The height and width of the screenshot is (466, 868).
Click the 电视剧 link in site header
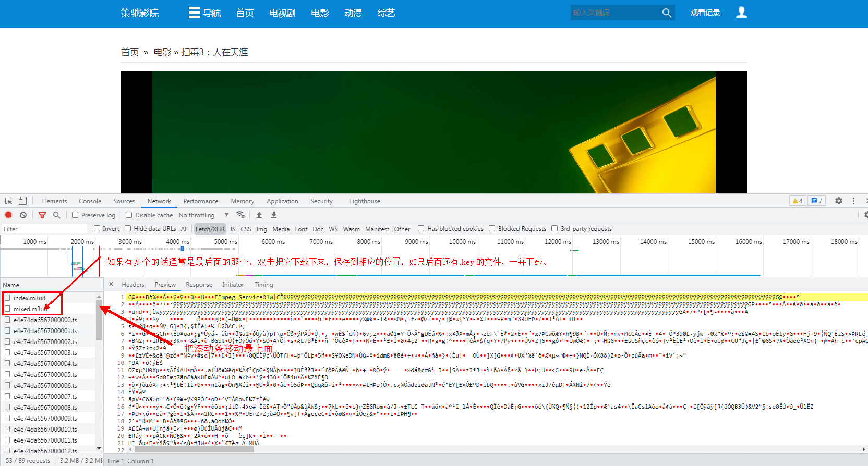[x=282, y=13]
